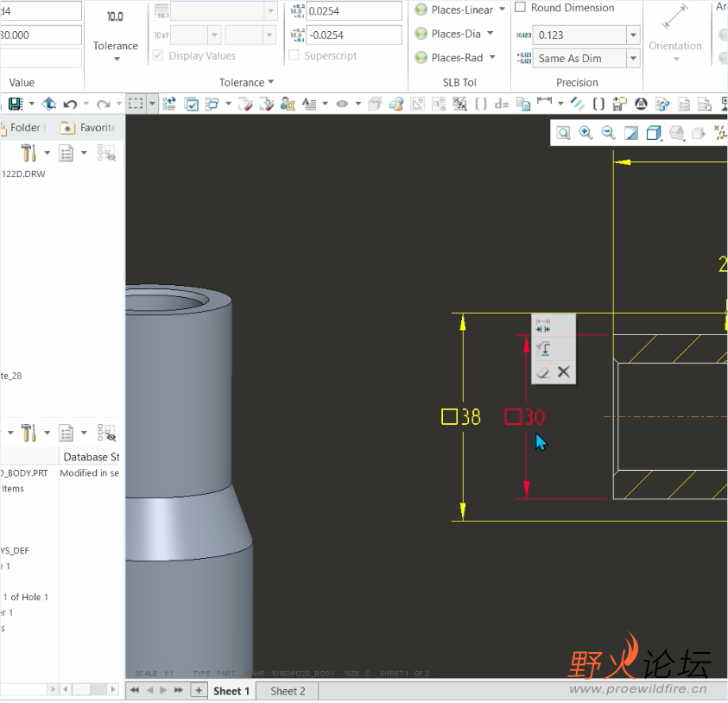Click the Zoom Out magnifier icon
Screen dimensions: 728x703
[608, 133]
